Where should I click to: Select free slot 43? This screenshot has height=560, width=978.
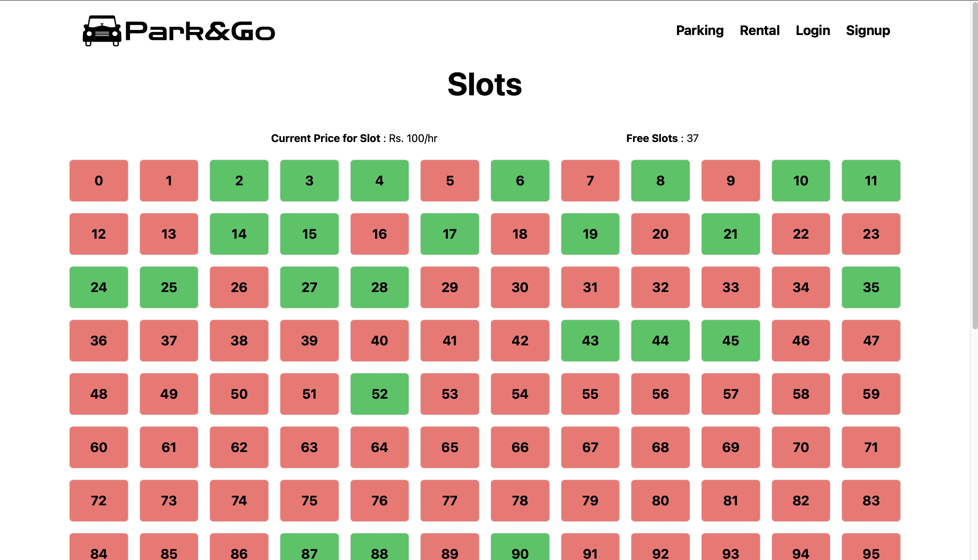[590, 341]
